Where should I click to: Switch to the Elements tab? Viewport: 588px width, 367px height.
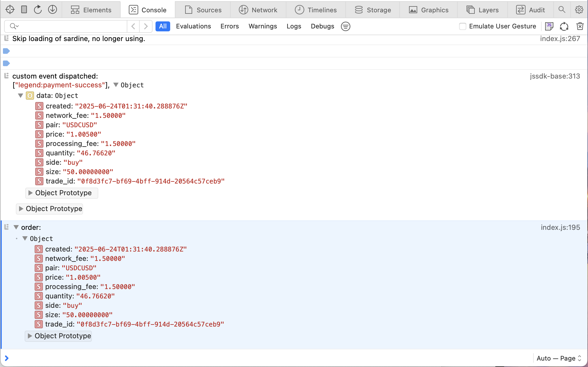click(91, 10)
